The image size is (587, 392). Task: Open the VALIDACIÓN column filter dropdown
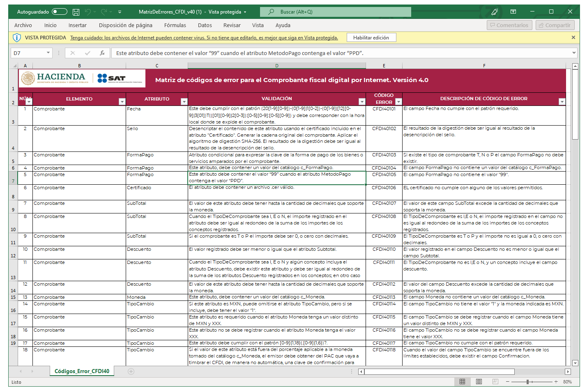(361, 101)
